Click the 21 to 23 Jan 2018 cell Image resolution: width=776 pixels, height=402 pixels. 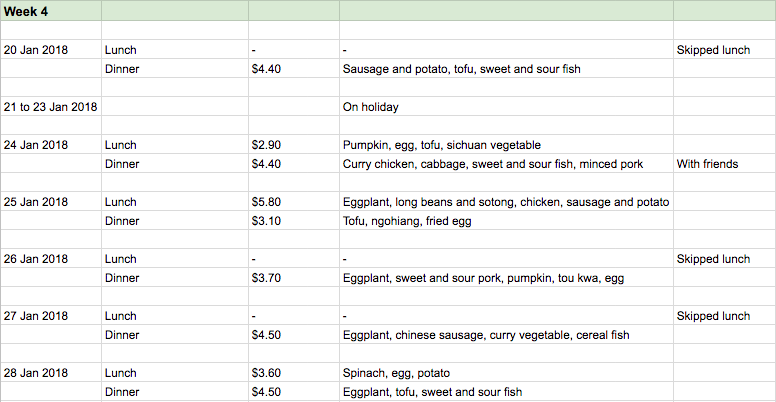point(50,106)
